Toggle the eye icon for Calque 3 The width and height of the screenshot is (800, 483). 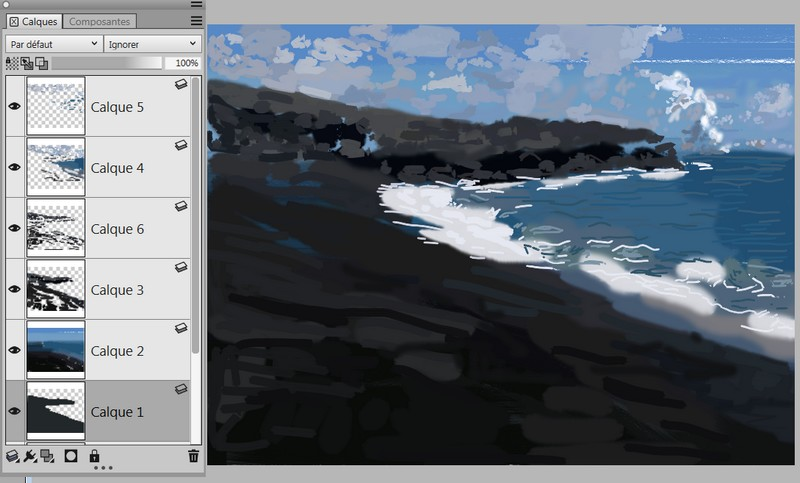pos(15,289)
